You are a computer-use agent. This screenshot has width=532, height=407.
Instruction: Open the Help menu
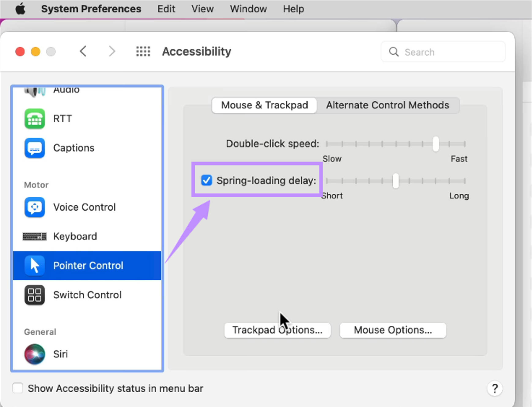tap(293, 9)
